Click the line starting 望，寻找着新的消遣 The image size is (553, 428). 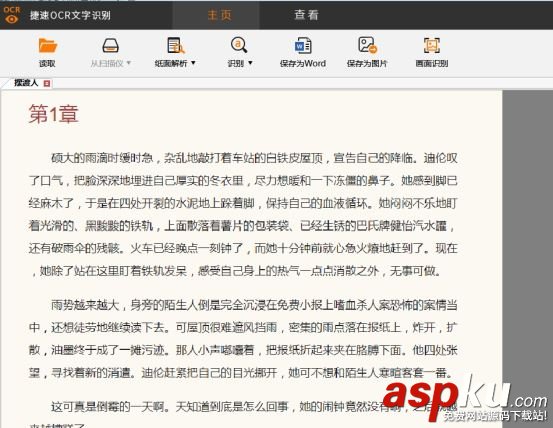tap(241, 373)
